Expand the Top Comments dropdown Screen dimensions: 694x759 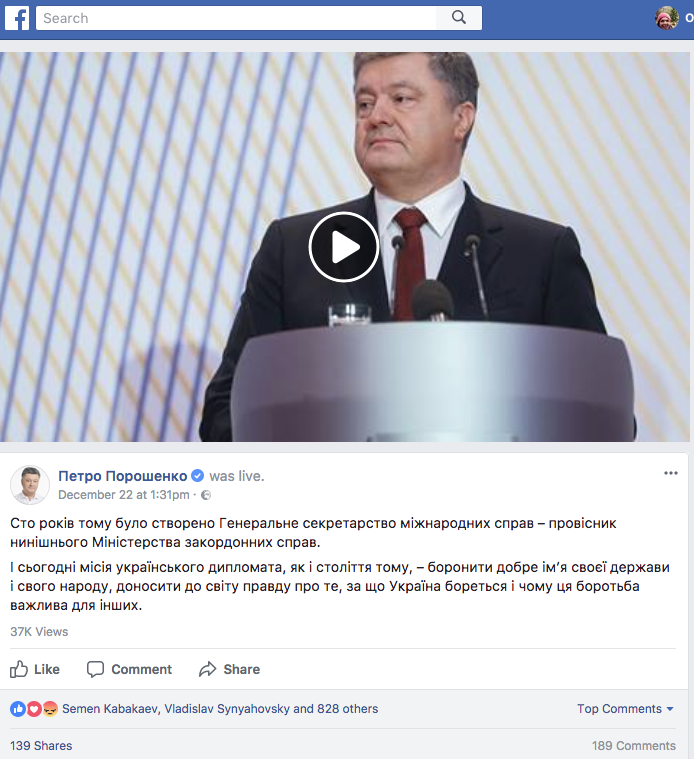625,709
